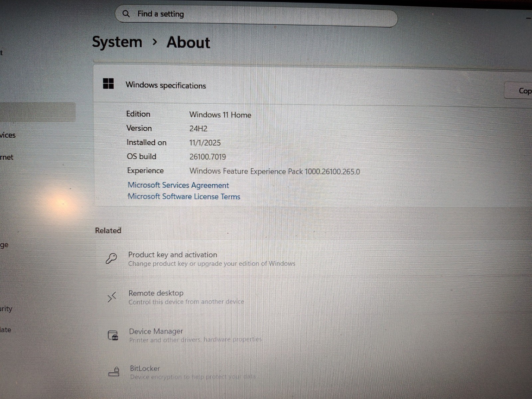Open Remote desktop settings
Screen dimensions: 532x399
coord(313,297)
